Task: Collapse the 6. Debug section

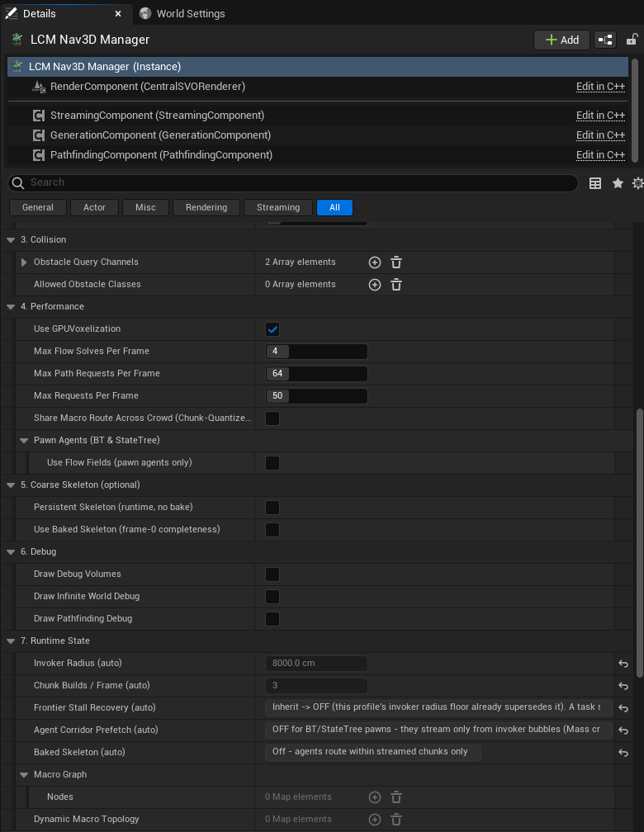Action: [x=11, y=552]
